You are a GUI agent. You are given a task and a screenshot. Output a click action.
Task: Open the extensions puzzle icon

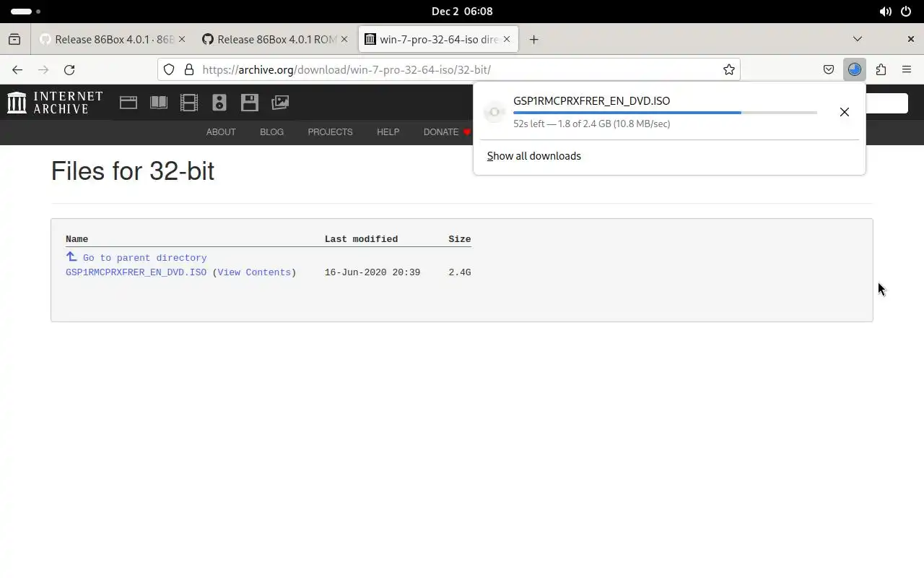click(881, 70)
